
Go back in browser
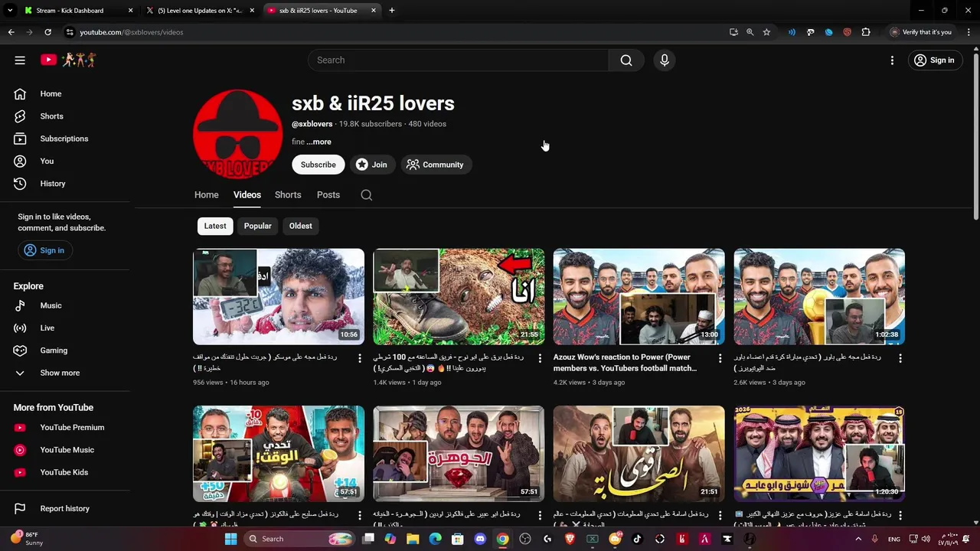pyautogui.click(x=11, y=32)
